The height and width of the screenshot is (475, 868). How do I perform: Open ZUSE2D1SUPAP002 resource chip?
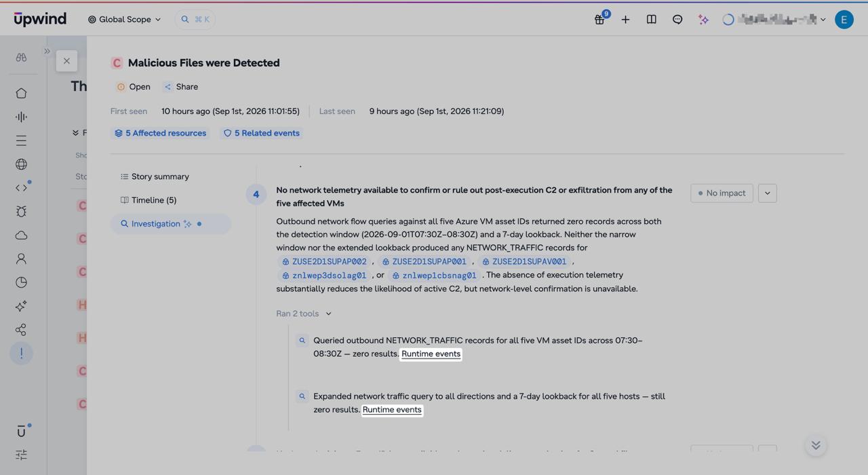tap(324, 261)
